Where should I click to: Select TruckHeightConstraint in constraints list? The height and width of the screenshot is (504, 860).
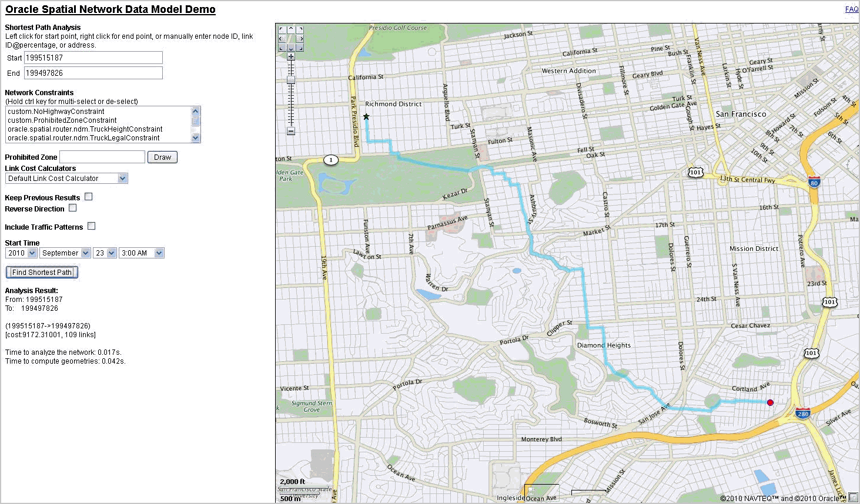pyautogui.click(x=98, y=129)
